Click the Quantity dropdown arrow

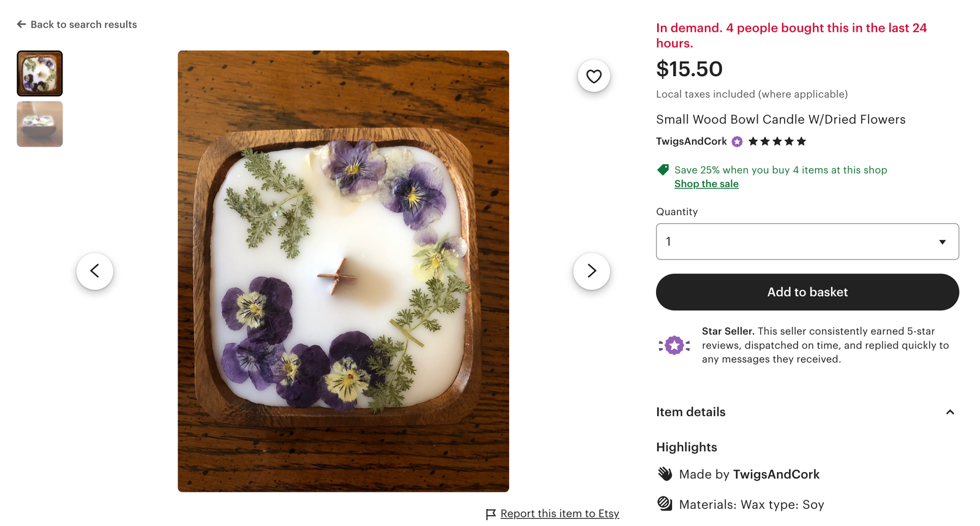coord(943,242)
